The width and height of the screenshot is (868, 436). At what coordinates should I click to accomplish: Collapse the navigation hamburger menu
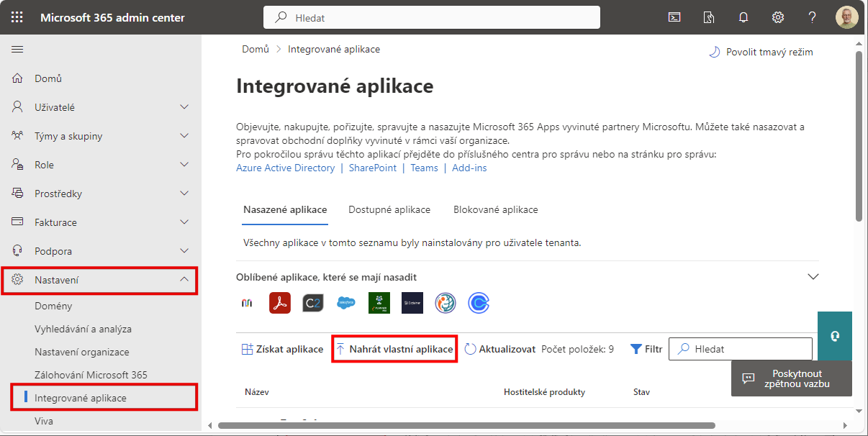tap(17, 49)
